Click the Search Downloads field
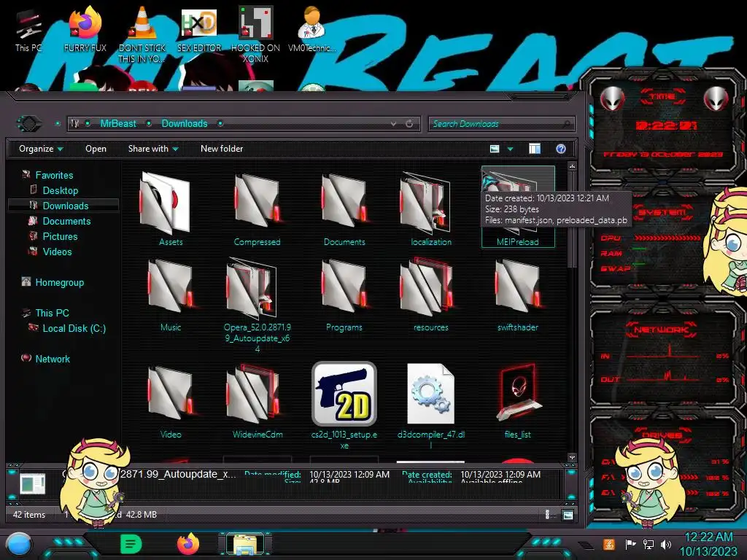This screenshot has height=560, width=747. coord(501,124)
